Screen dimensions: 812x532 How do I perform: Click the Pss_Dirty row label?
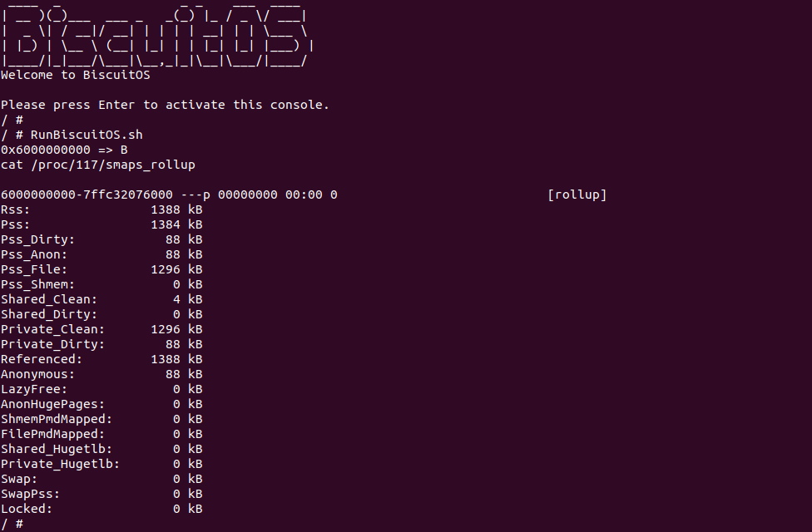point(37,239)
